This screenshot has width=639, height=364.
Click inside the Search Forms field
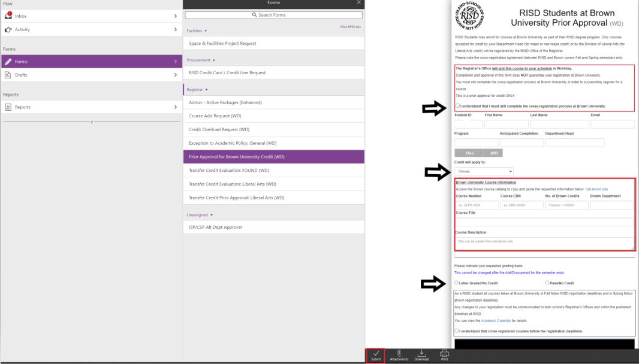click(273, 14)
